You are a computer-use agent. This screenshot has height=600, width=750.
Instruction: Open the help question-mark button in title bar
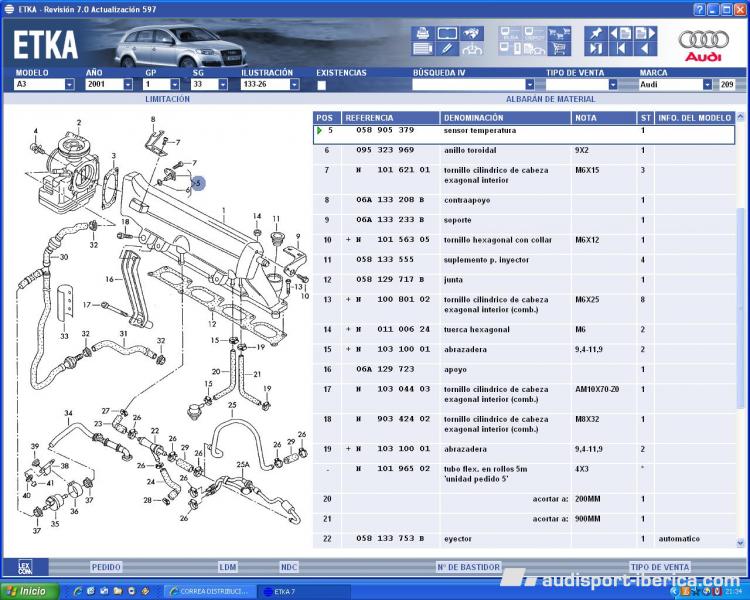pyautogui.click(x=699, y=9)
